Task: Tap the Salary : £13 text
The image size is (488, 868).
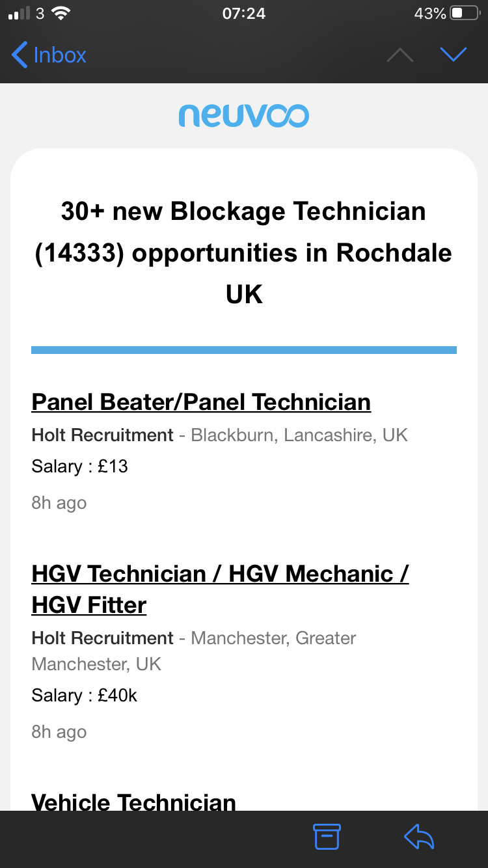Action: tap(79, 467)
